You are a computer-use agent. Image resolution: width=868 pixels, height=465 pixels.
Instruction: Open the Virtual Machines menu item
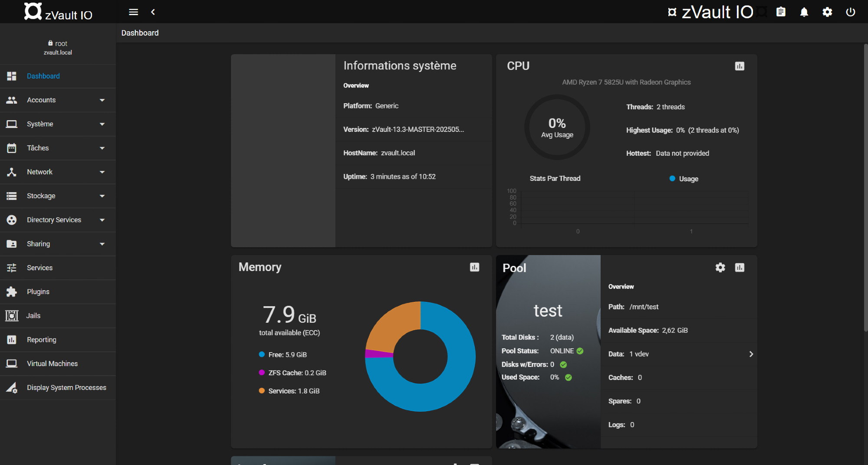coord(58,363)
